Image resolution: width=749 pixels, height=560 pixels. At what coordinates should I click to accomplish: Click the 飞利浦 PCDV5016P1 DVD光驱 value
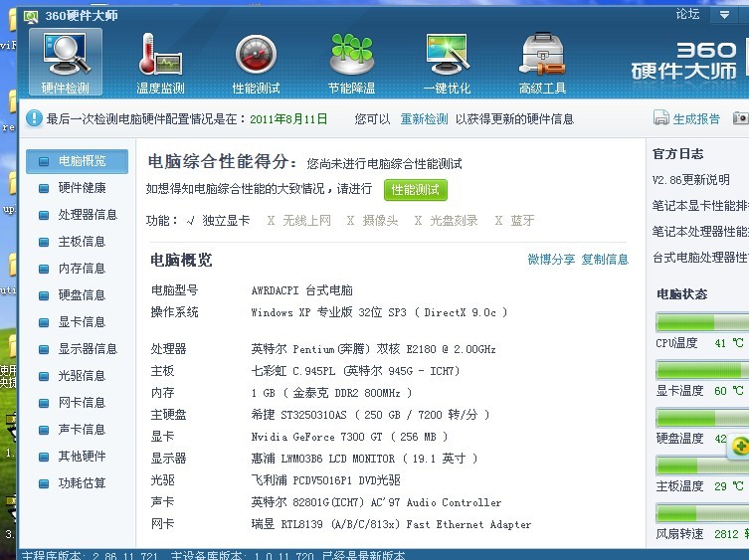click(x=326, y=480)
